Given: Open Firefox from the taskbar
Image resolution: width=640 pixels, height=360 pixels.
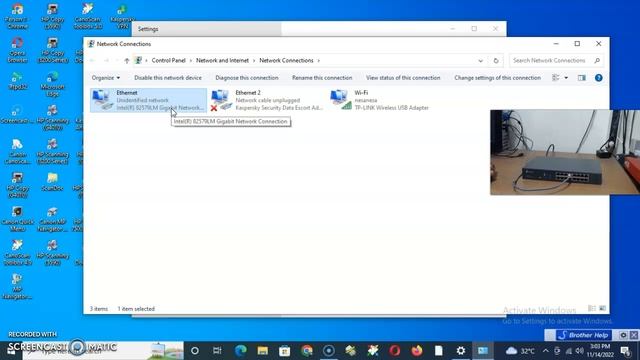Looking at the screenshot, I should [x=417, y=351].
